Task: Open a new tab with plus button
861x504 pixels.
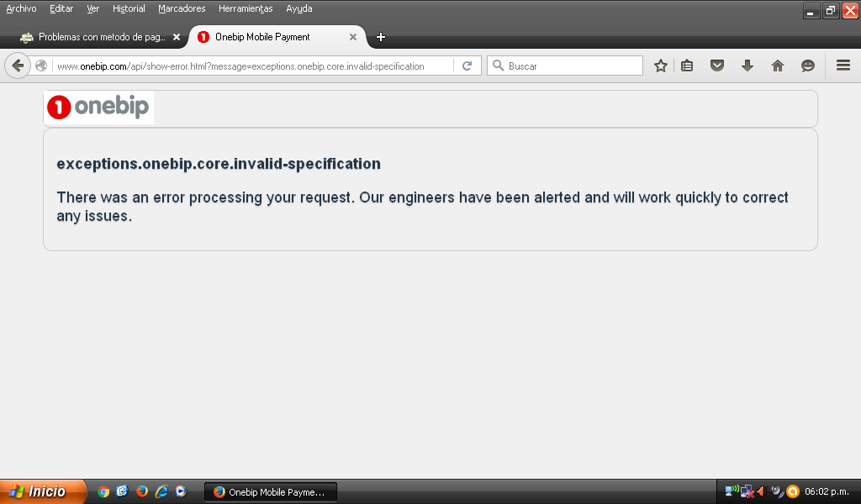Action: [x=381, y=37]
